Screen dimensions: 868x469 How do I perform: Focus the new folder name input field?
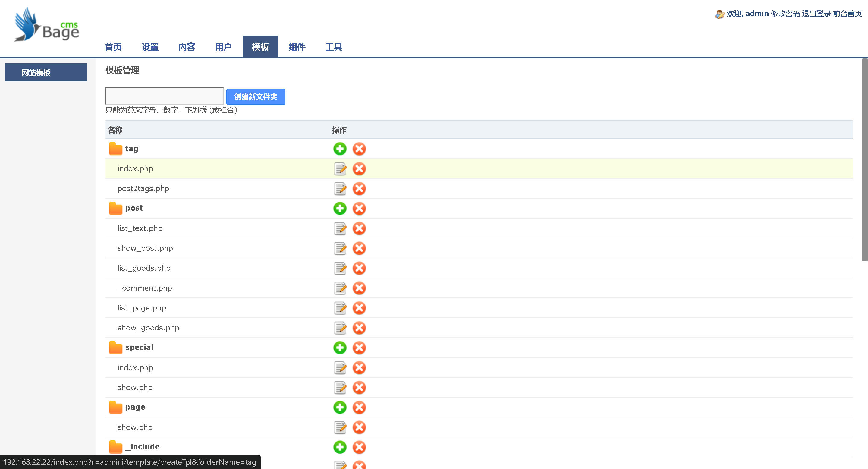pos(165,96)
